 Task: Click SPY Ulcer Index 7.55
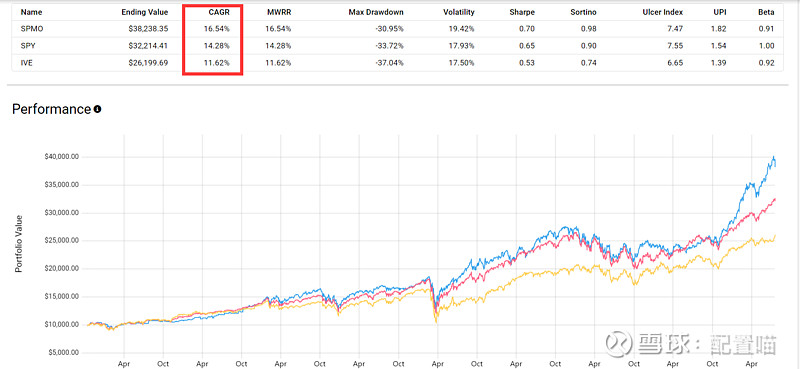click(x=676, y=46)
